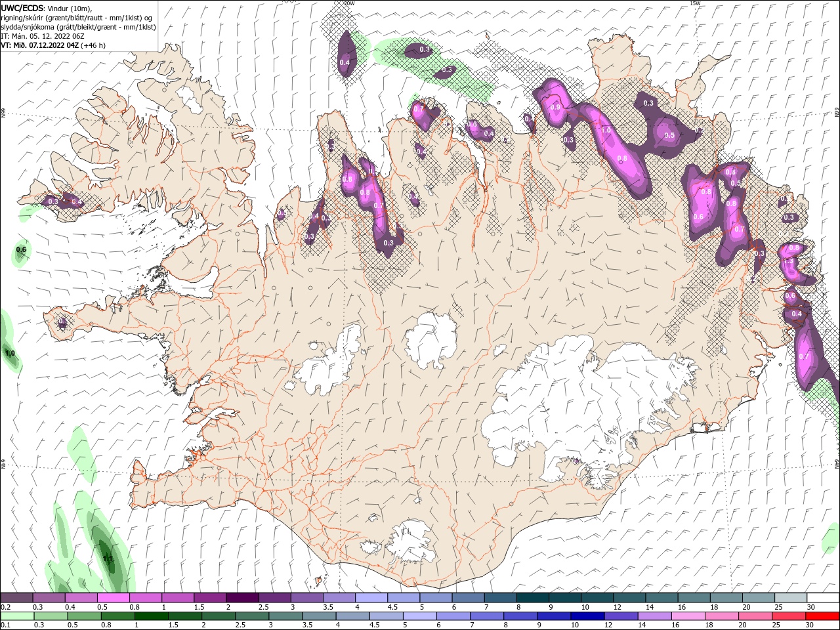
Task: Click the 30 label in the upper legend row
Action: coord(811,607)
